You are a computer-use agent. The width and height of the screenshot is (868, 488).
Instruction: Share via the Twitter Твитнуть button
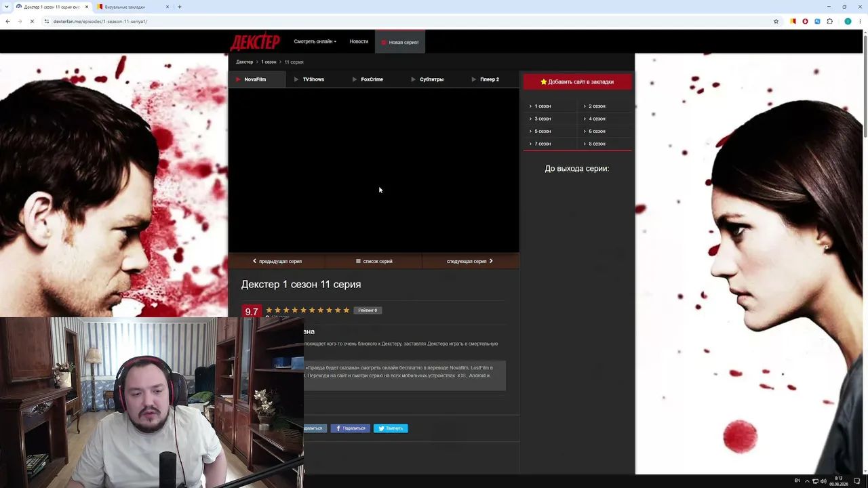(391, 428)
